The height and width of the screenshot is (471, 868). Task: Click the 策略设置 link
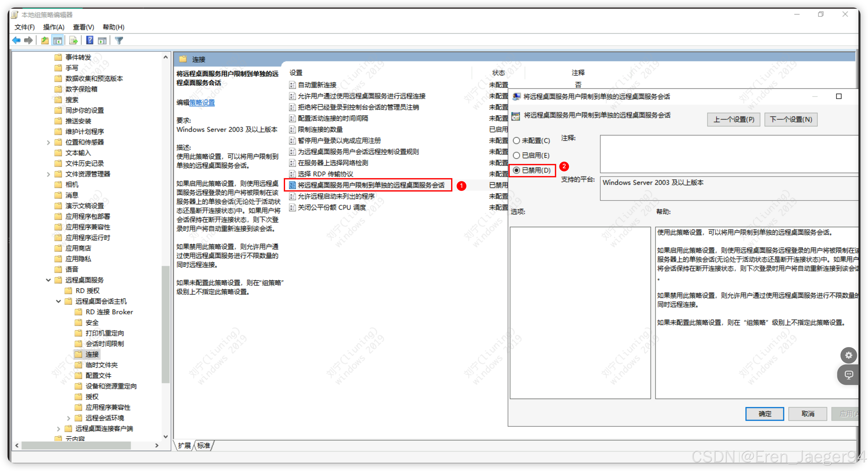point(202,103)
